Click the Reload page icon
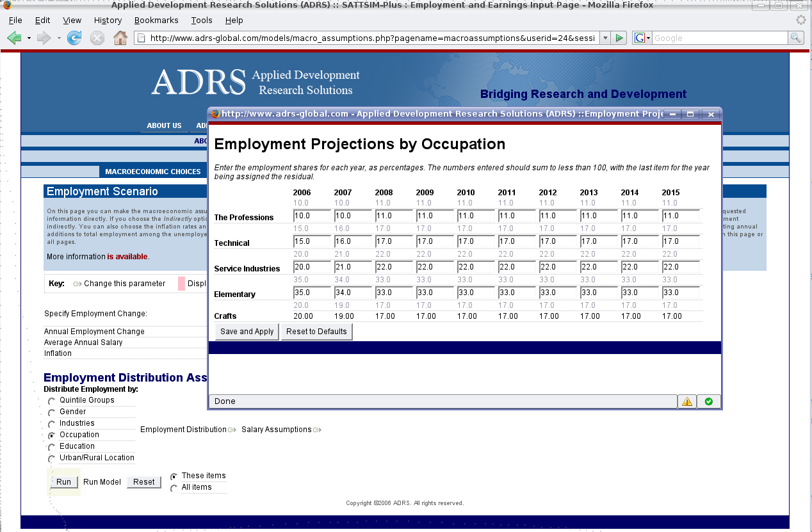Screen dimensions: 812x532 (74, 38)
